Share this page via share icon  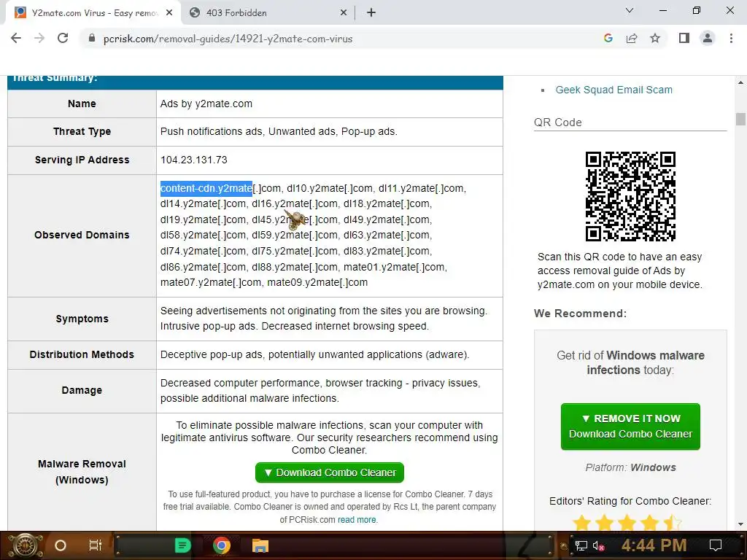pos(632,38)
